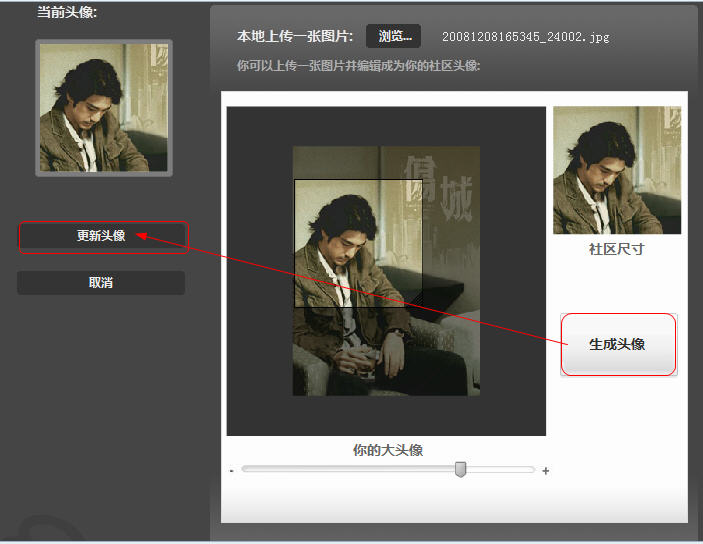Click the 你的大头像 label

(388, 450)
